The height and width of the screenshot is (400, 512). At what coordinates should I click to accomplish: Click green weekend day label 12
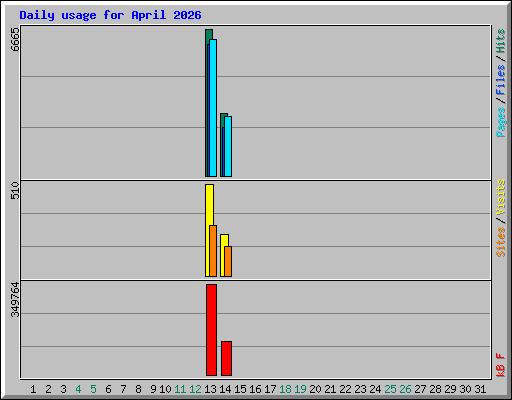point(195,389)
